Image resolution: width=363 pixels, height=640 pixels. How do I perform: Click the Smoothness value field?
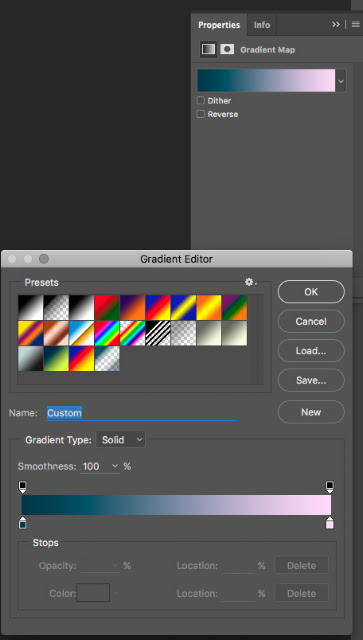(95, 466)
